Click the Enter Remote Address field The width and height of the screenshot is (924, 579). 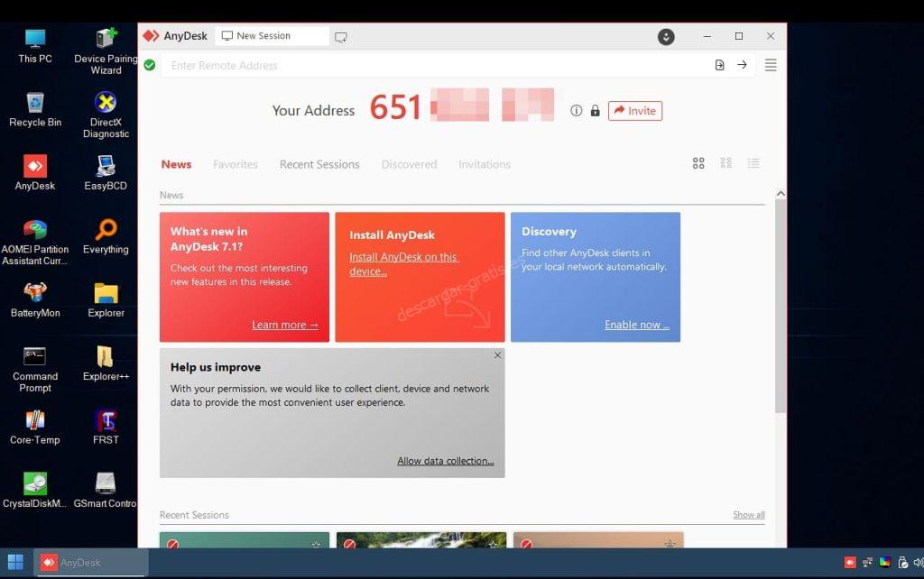click(436, 65)
